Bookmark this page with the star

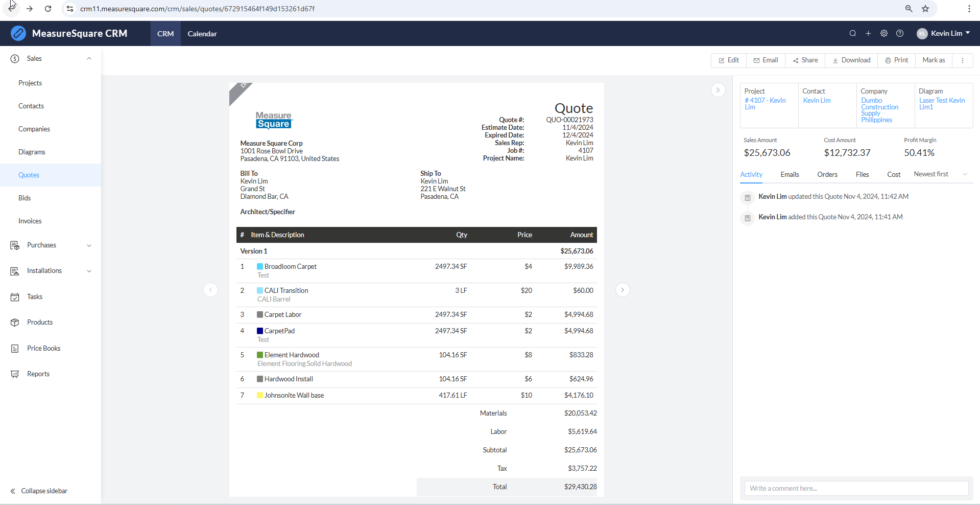[925, 9]
